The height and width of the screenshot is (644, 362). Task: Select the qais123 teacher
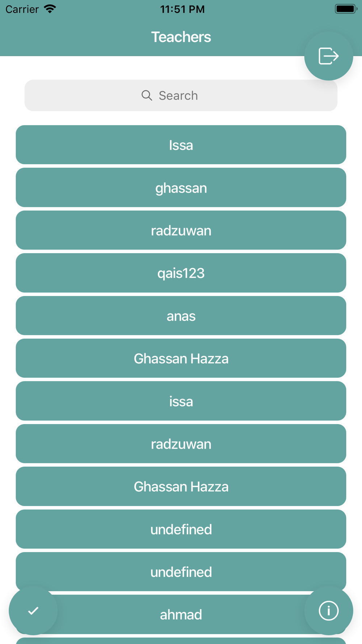181,273
